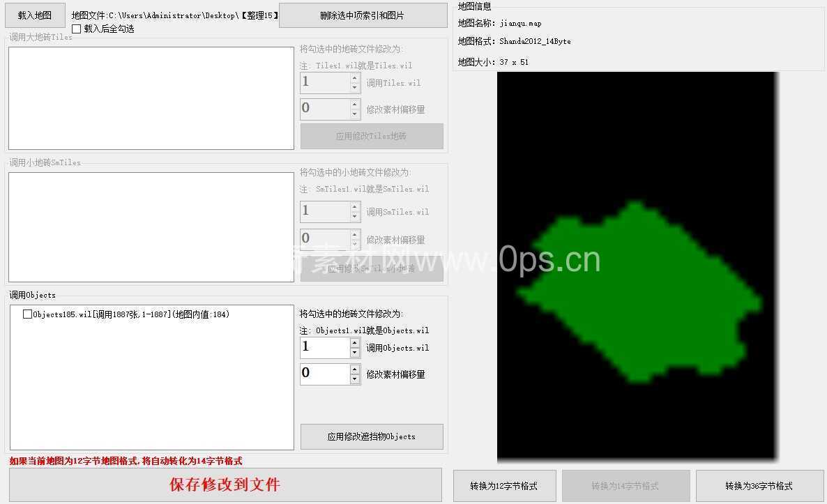Click 删除选中项索引和图片 button
The image size is (827, 504).
(363, 15)
